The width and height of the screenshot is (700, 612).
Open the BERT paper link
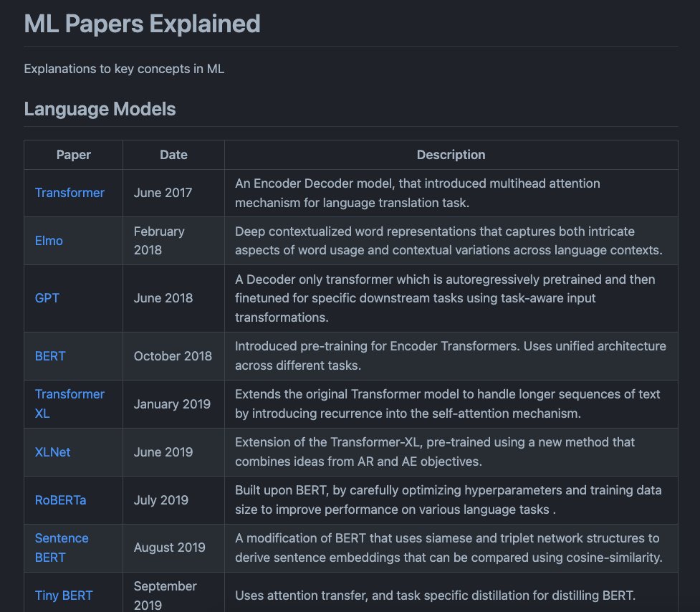click(50, 355)
